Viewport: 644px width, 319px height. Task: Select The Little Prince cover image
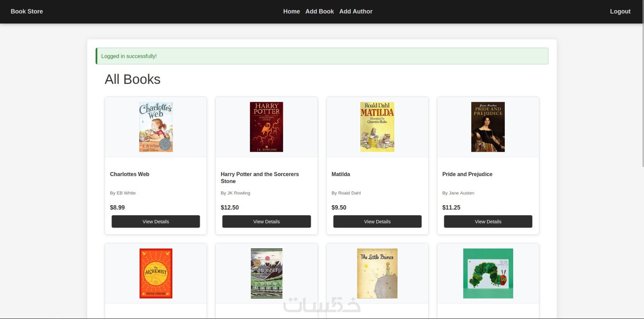pyautogui.click(x=377, y=274)
